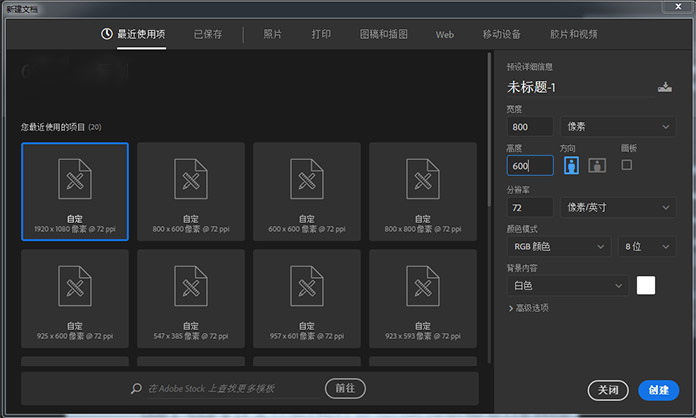Viewport: 696px width, 418px height.
Task: Click the resolution field showing 72
Action: click(530, 207)
